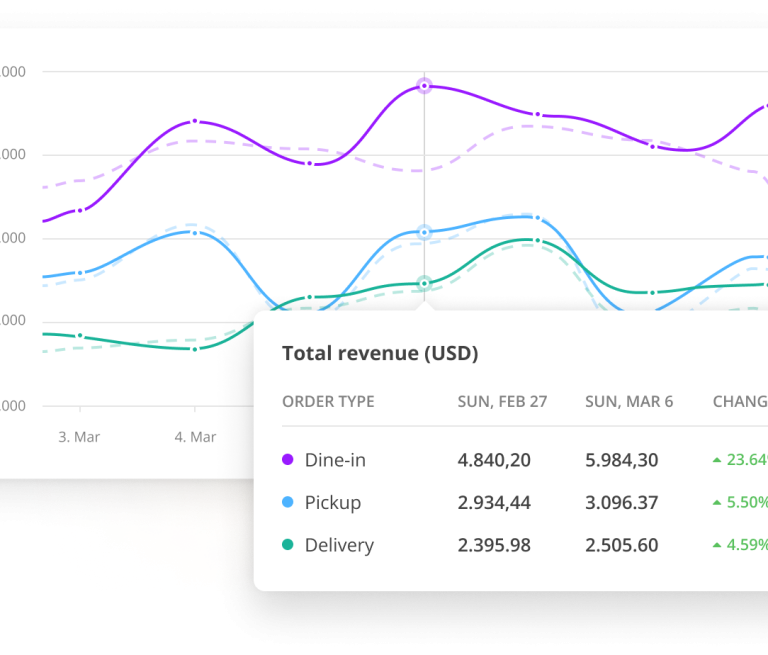Image resolution: width=768 pixels, height=655 pixels.
Task: Click the green data point above 3. Mar
Action: click(80, 336)
